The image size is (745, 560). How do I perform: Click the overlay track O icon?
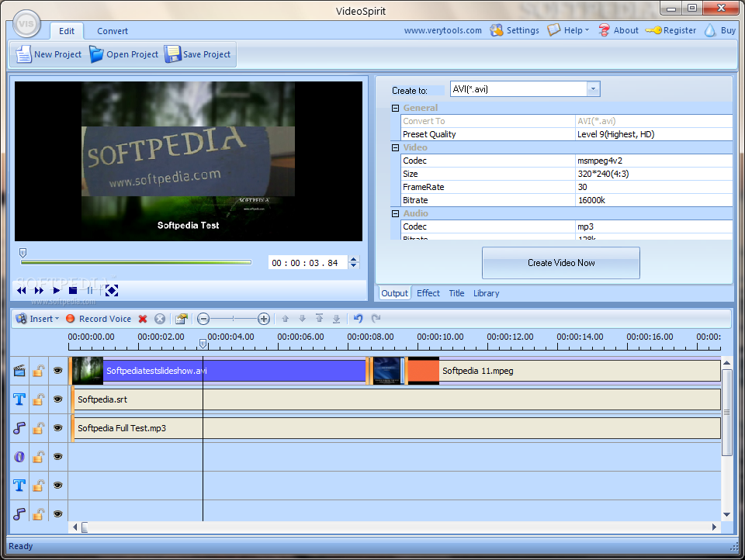pyautogui.click(x=19, y=457)
